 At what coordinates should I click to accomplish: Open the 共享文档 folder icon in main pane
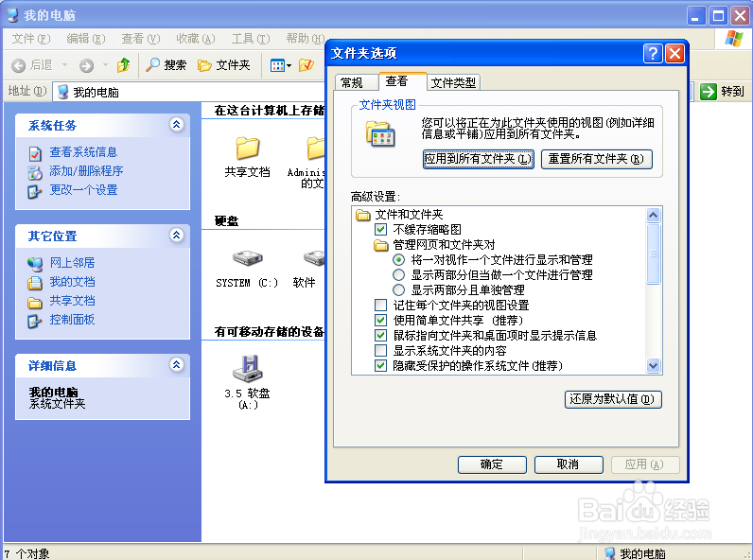point(247,148)
